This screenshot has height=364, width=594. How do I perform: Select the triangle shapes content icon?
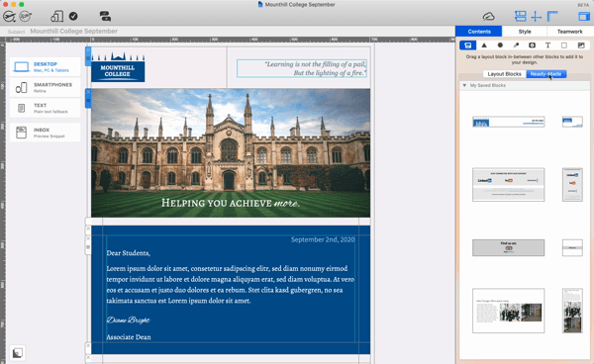pos(484,45)
